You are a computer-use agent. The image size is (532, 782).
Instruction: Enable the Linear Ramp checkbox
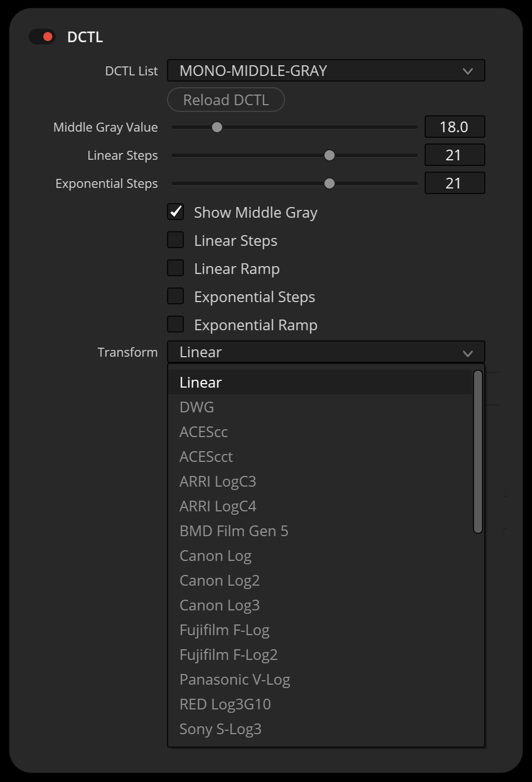pyautogui.click(x=176, y=268)
